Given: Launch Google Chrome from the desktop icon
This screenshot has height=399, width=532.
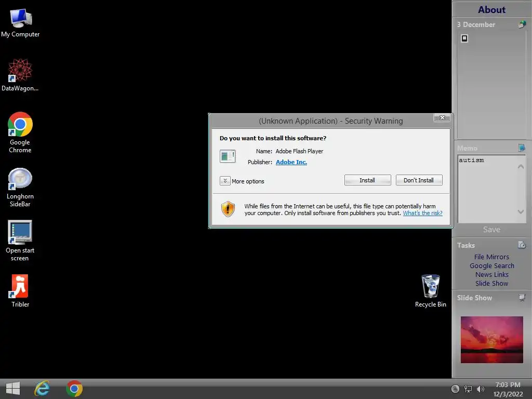Looking at the screenshot, I should click(20, 132).
